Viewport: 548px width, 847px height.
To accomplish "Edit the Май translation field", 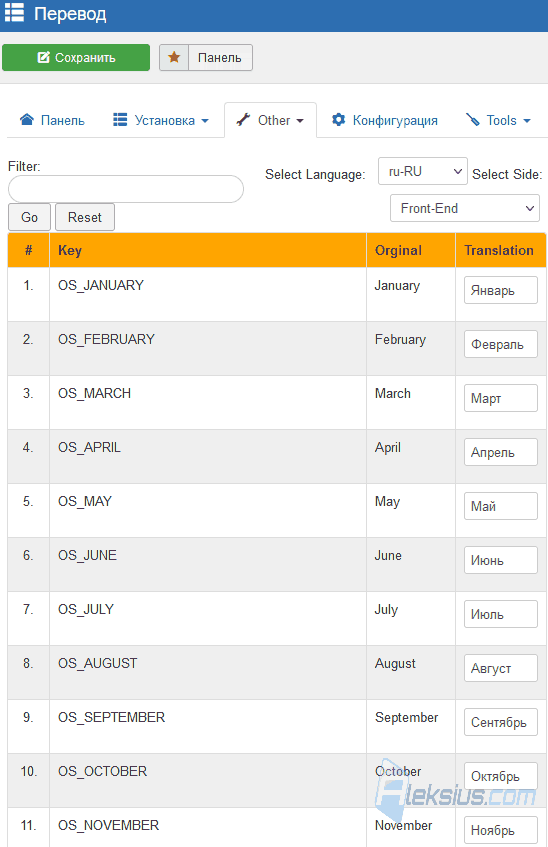I will pos(501,506).
